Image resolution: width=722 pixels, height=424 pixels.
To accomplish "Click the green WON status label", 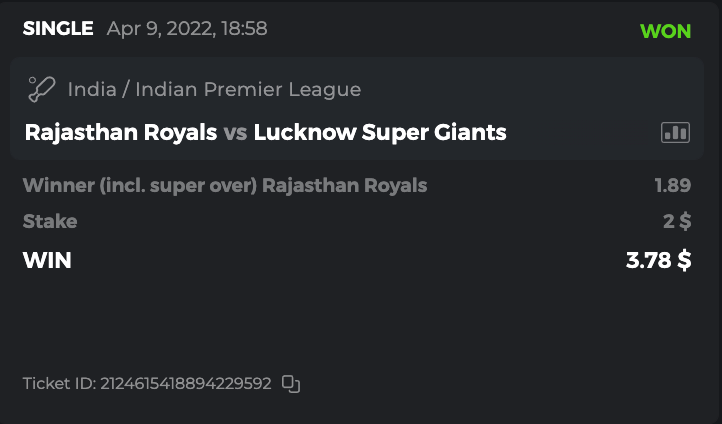I will click(x=665, y=30).
